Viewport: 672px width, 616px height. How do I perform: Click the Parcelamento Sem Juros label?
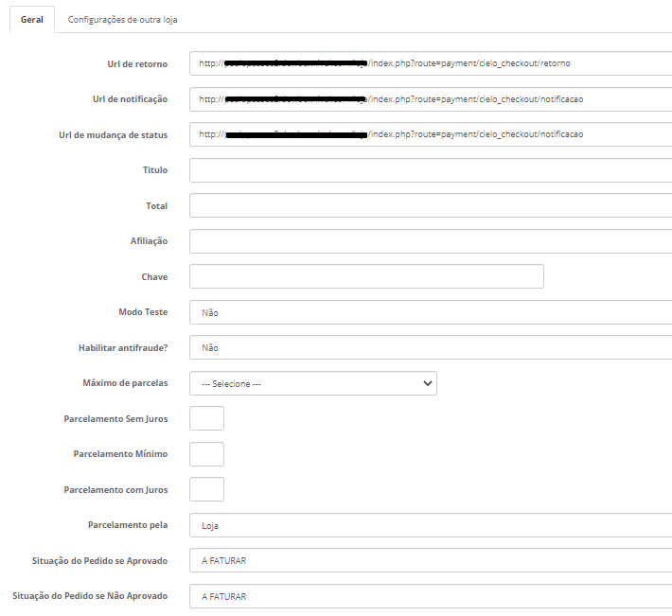[115, 419]
